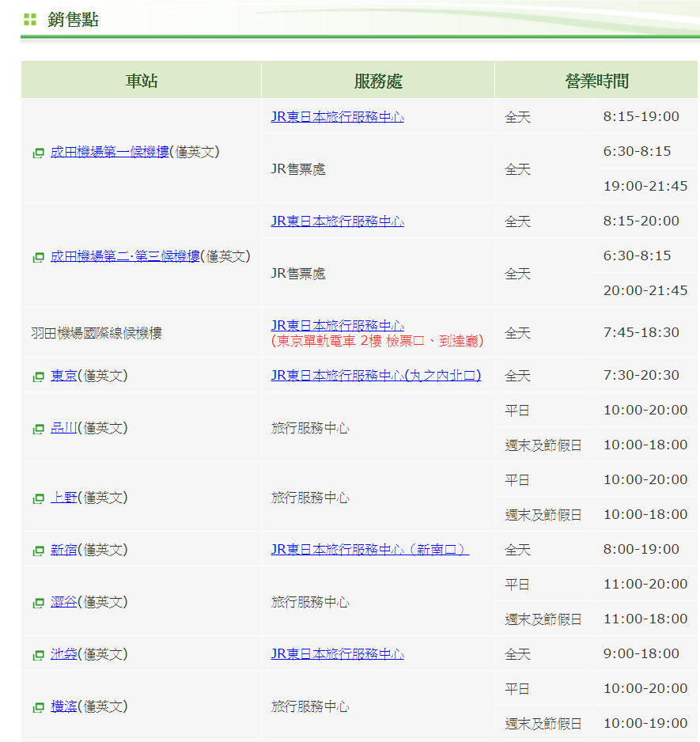
Task: Open JR東日本旅行服務中心 link for Narita Terminal 2·3
Action: click(x=338, y=221)
